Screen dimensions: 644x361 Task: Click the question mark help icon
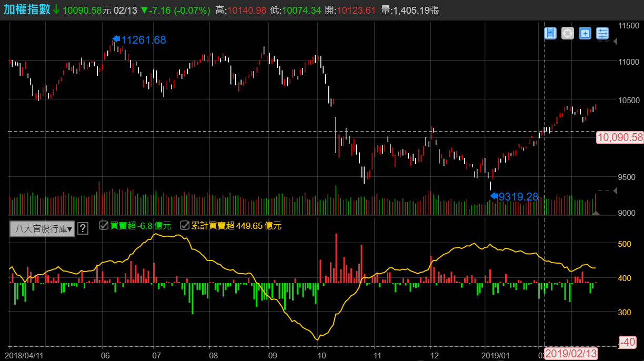(x=83, y=228)
